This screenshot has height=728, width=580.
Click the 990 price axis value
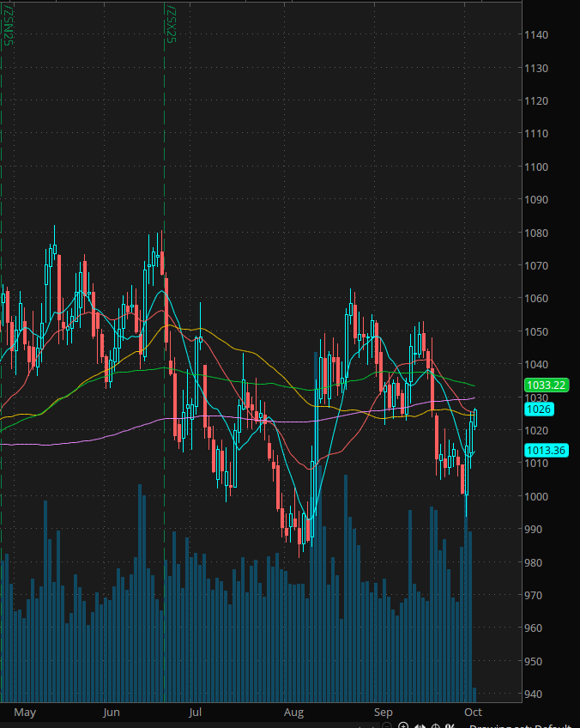(x=534, y=530)
